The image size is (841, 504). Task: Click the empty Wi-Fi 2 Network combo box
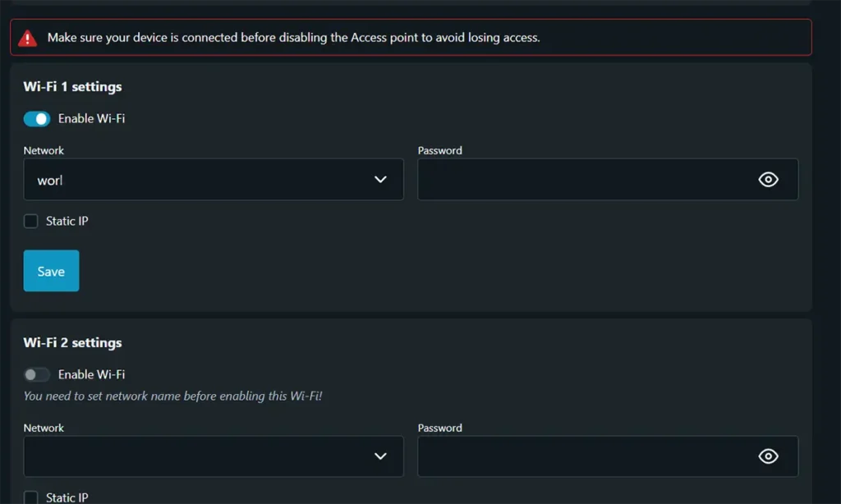coord(197,456)
